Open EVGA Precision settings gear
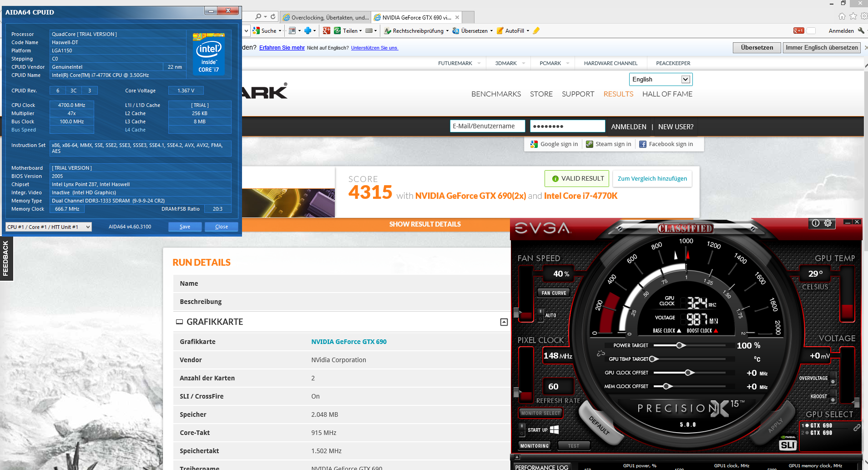Viewport: 868px width, 470px height. pos(828,223)
